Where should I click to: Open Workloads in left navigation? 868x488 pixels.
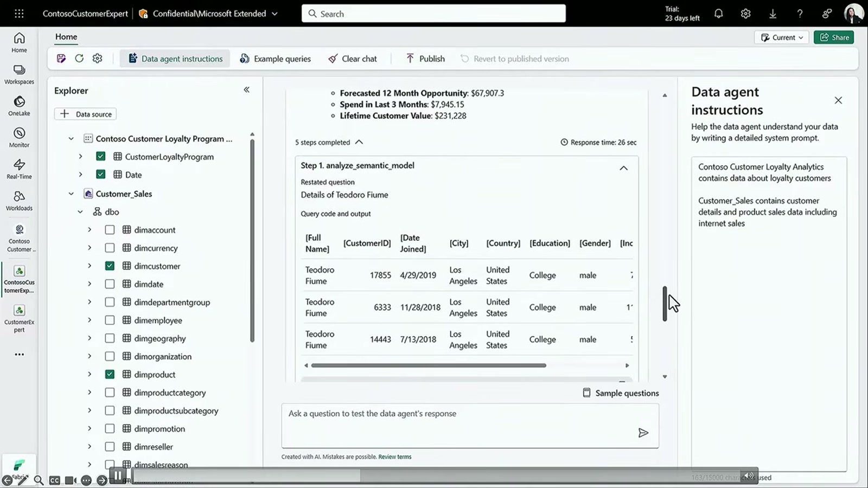(19, 201)
